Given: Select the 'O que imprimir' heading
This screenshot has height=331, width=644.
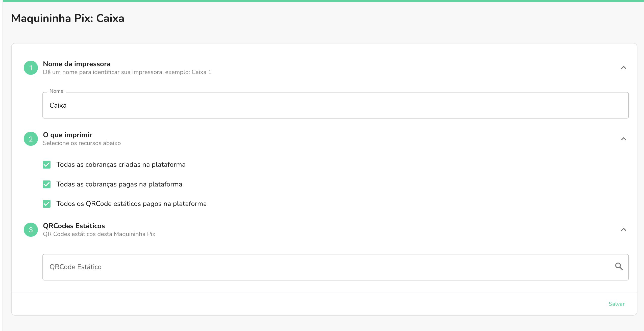Looking at the screenshot, I should (68, 135).
